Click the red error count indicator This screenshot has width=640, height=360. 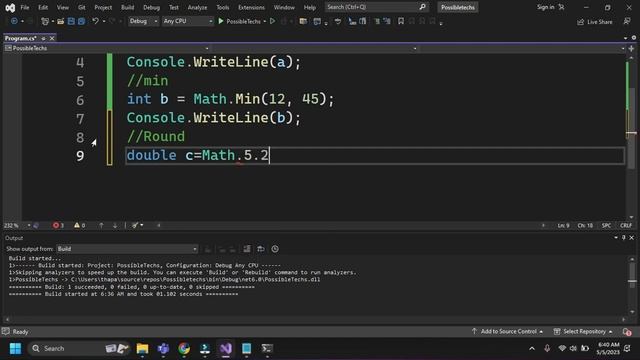(58, 225)
